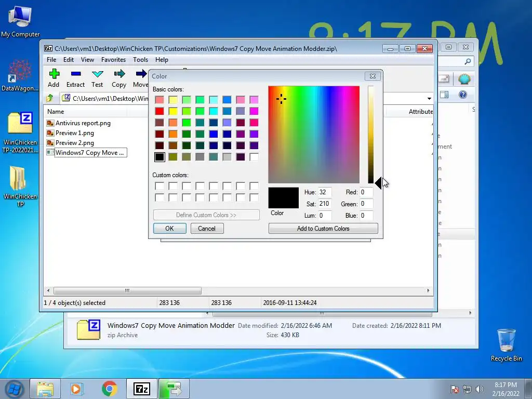Select the black basic color swatch

159,157
